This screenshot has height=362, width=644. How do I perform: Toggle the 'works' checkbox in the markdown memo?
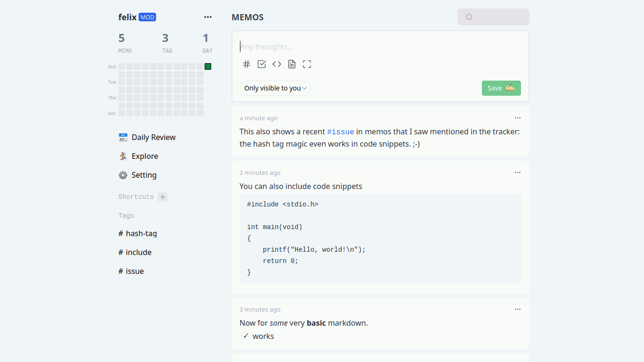[246, 336]
